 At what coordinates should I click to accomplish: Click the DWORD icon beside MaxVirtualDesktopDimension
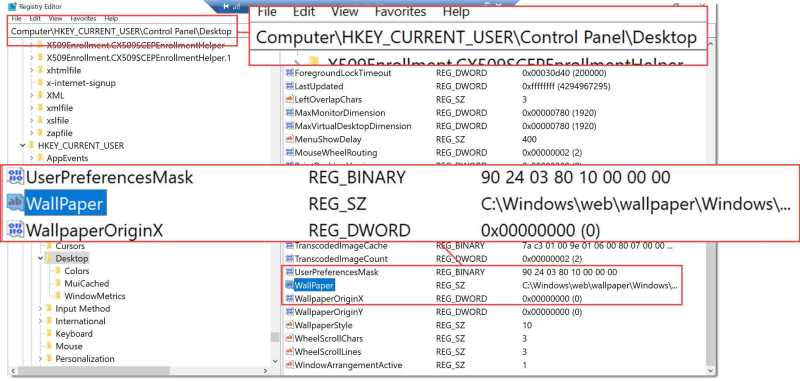click(290, 126)
